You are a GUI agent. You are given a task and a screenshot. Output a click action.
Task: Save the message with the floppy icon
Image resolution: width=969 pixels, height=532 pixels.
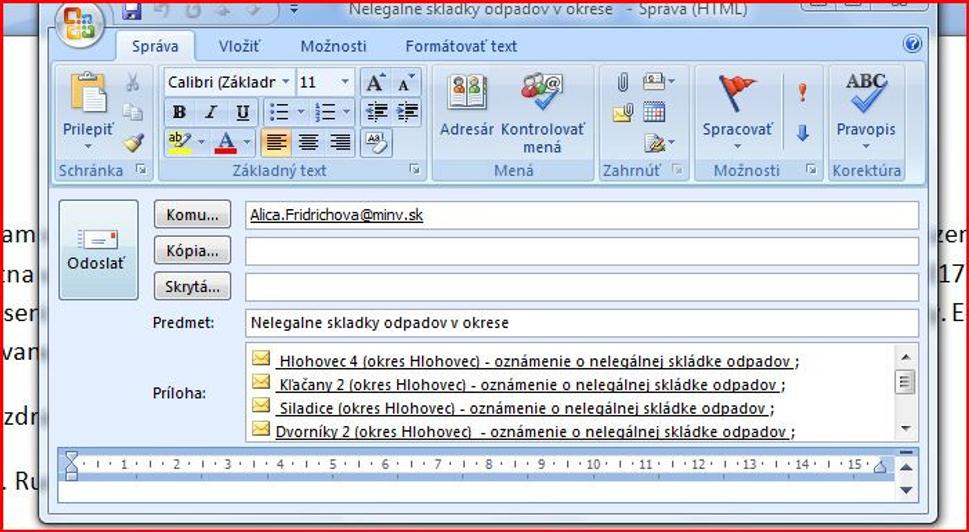click(x=132, y=11)
